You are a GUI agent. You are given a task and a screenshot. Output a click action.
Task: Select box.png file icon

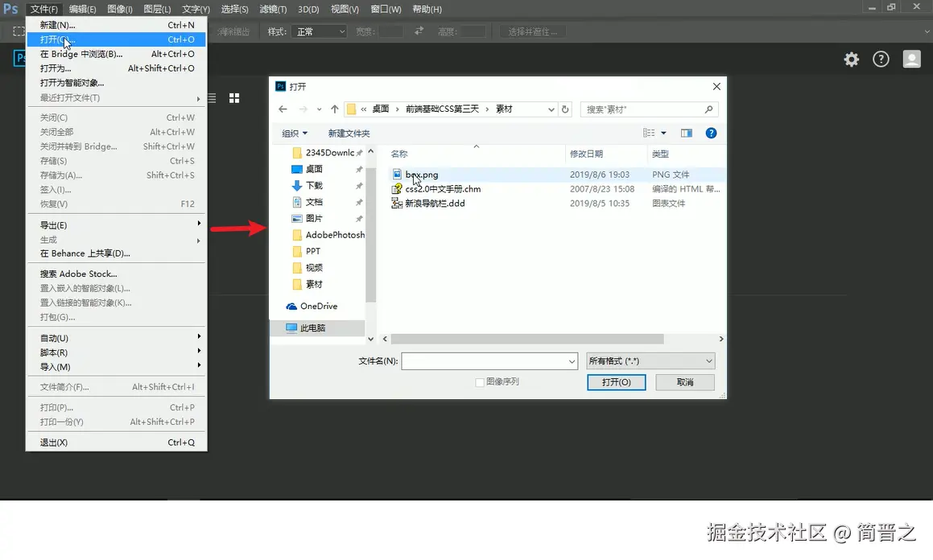397,174
